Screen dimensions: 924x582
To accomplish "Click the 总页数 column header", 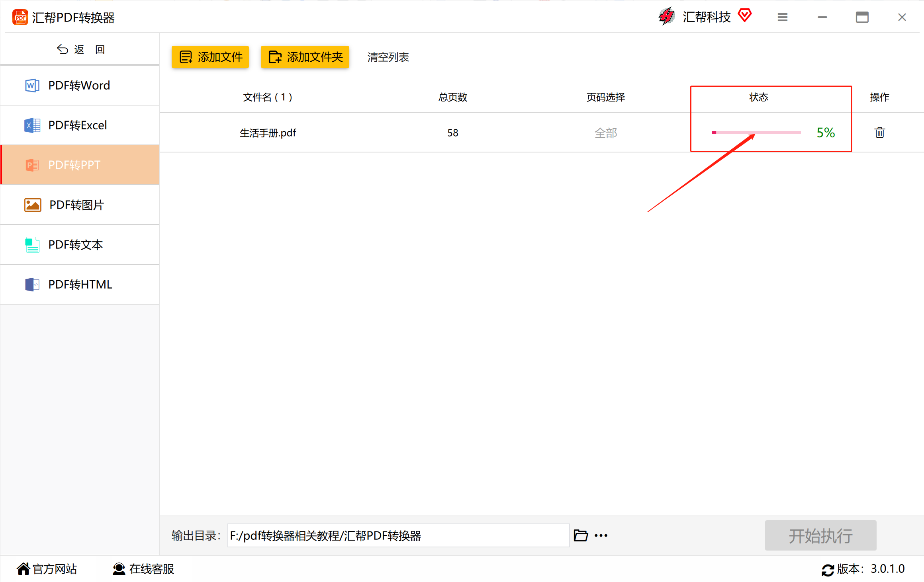I will [453, 97].
